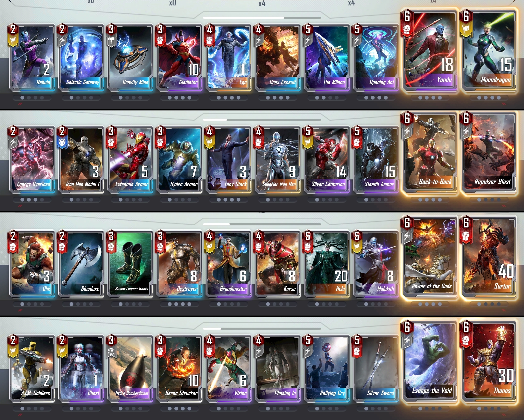The image size is (524, 420).
Task: Click the fist icon on Gladiator card
Action: (160, 41)
